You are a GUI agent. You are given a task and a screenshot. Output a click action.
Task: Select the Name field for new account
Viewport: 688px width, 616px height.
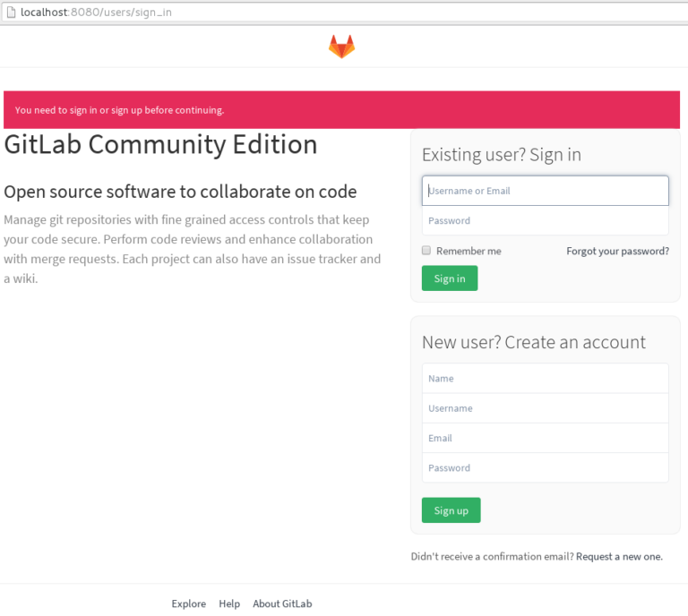click(x=545, y=379)
